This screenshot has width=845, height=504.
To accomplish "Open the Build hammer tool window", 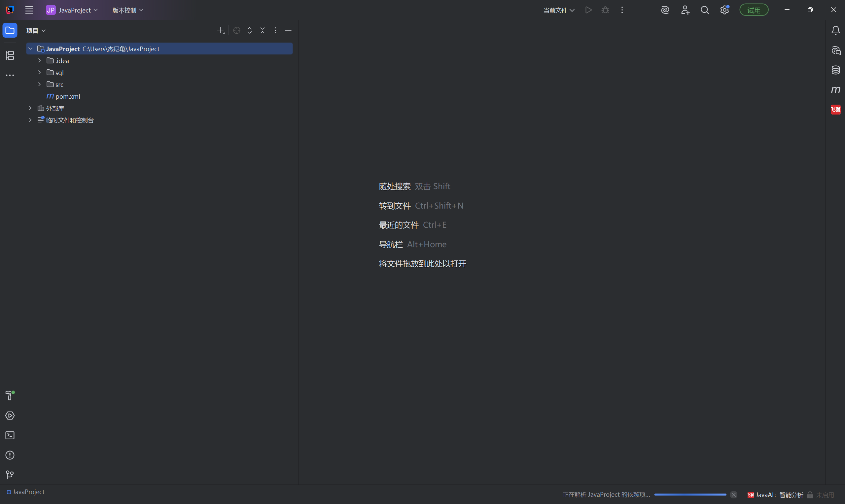I will 10,396.
